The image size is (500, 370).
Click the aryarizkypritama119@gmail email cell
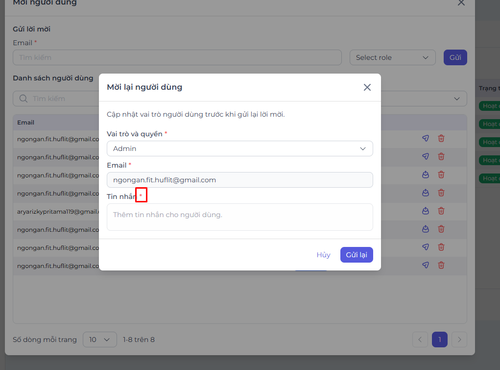[57, 211]
